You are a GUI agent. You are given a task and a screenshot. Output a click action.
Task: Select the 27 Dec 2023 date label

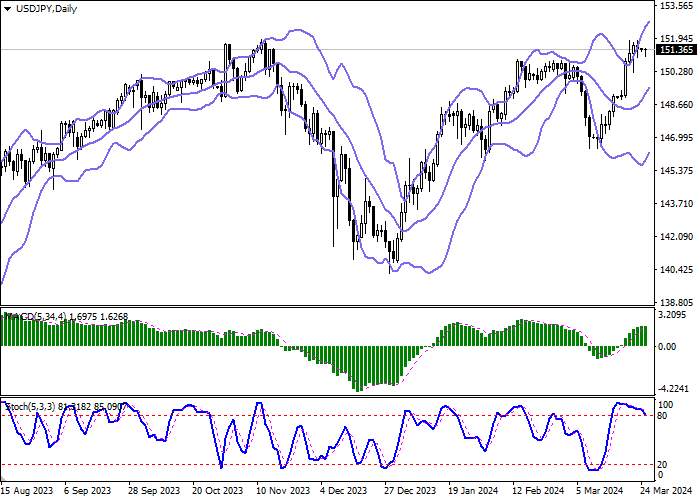coord(410,491)
